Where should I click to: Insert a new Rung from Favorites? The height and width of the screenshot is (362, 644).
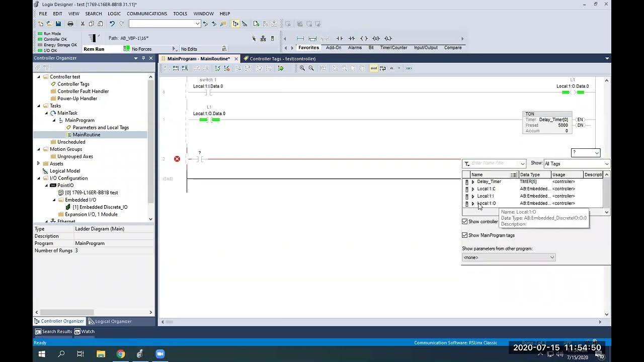[x=300, y=38]
